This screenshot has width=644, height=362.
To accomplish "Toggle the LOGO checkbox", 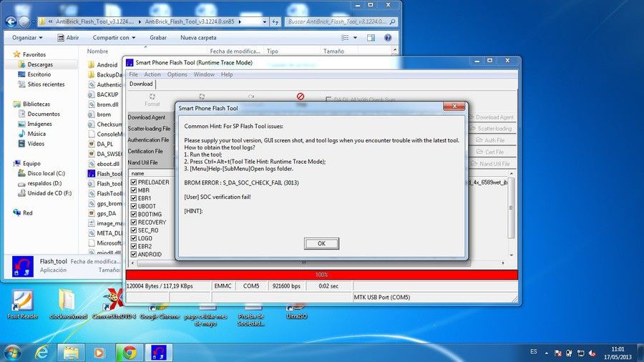I will pyautogui.click(x=134, y=238).
